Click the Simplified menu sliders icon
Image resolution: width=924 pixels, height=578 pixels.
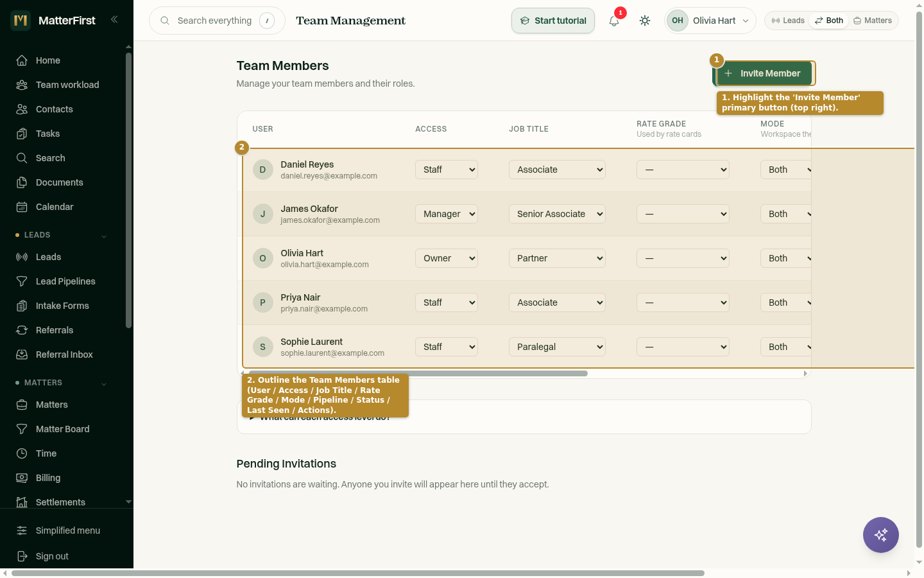pyautogui.click(x=22, y=530)
